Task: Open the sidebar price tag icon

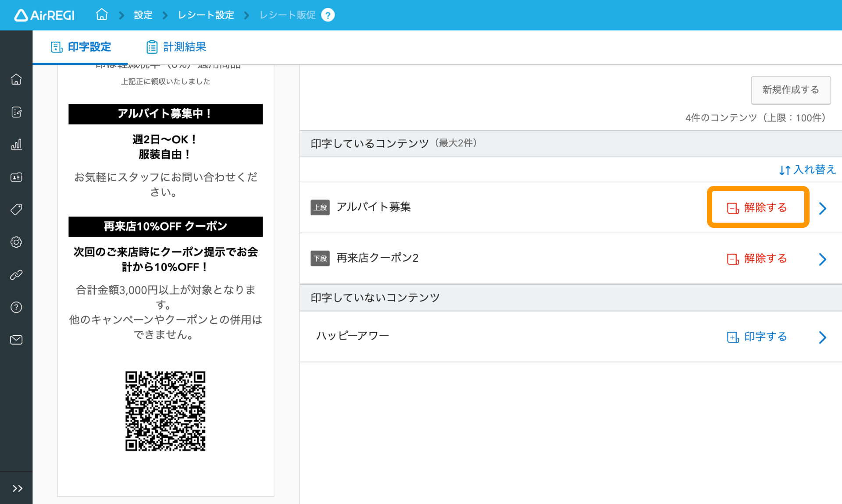Action: click(16, 209)
